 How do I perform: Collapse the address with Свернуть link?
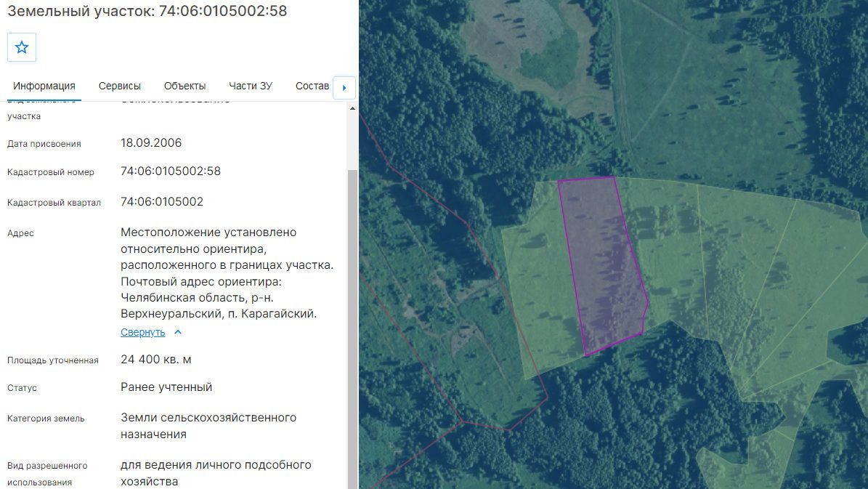click(x=143, y=332)
